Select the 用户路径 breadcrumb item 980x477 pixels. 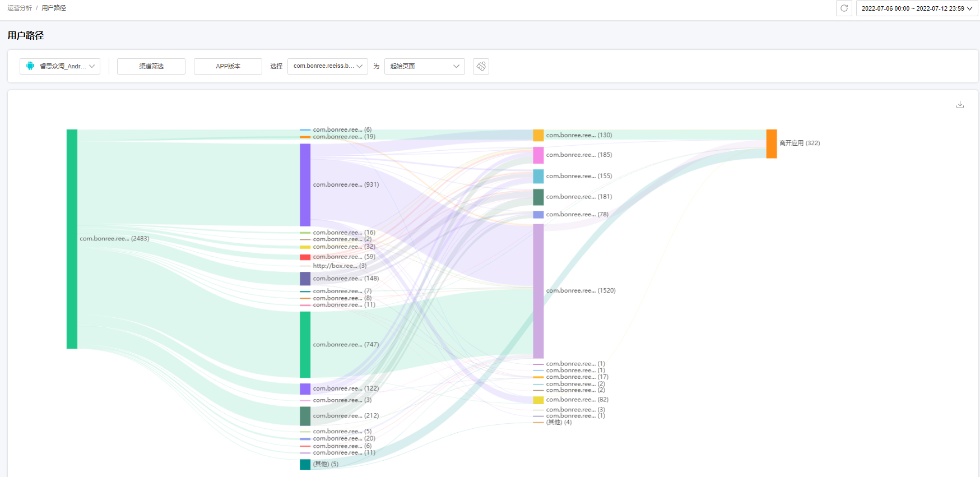(54, 8)
